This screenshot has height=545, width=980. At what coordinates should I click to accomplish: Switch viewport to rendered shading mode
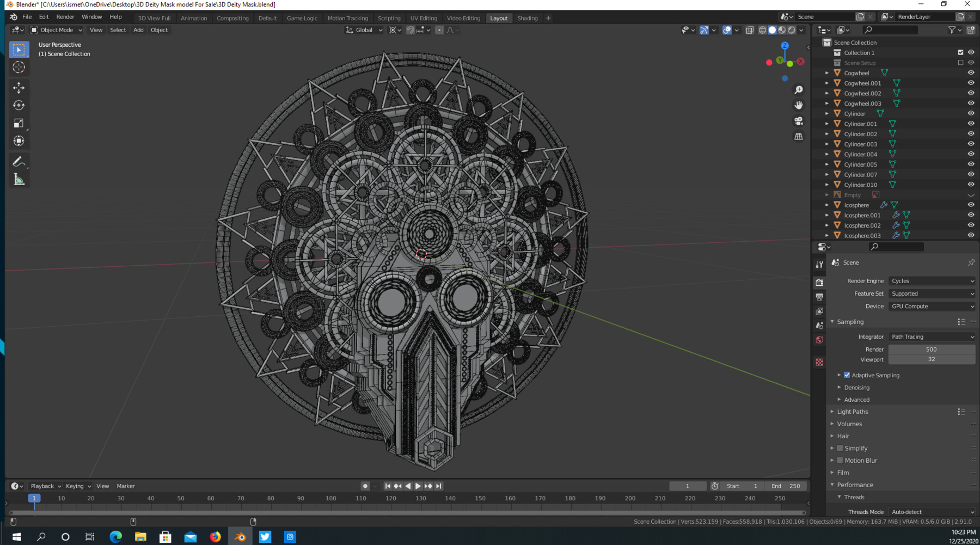pyautogui.click(x=791, y=30)
